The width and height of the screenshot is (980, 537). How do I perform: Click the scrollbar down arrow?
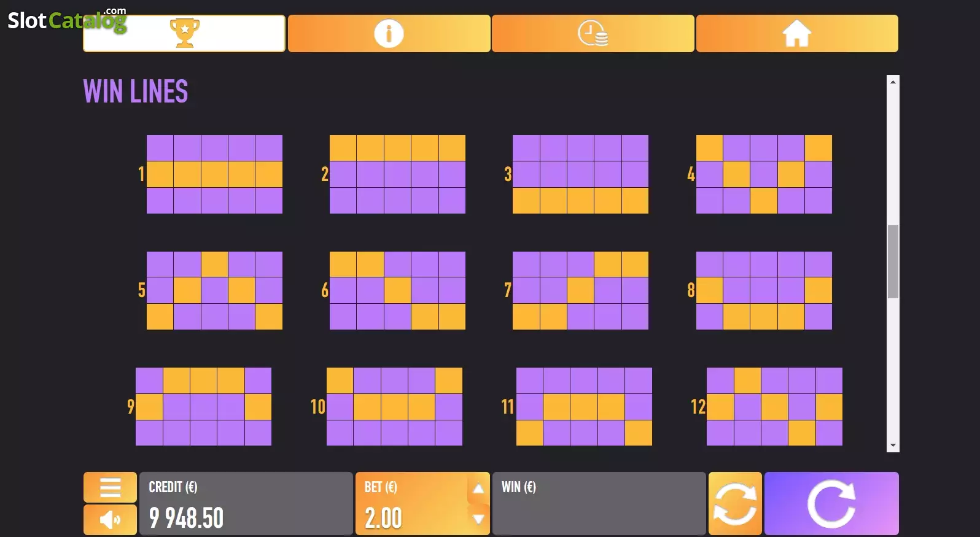point(893,446)
